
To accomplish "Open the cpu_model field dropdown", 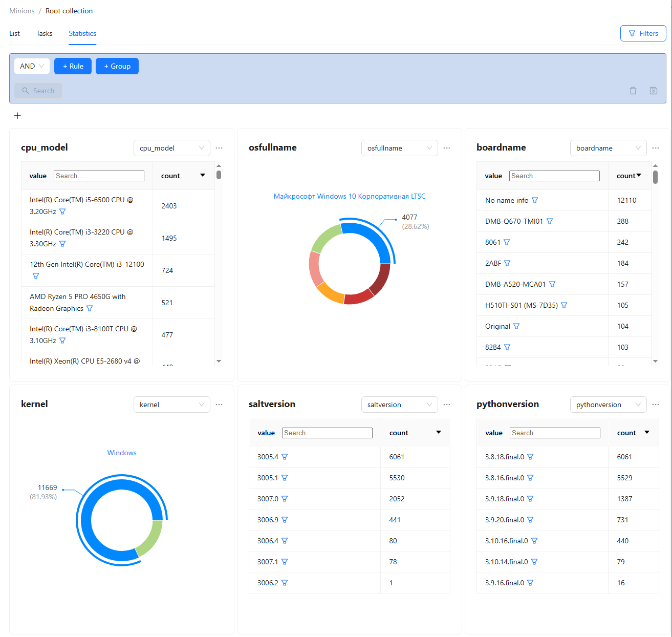I will click(x=172, y=148).
